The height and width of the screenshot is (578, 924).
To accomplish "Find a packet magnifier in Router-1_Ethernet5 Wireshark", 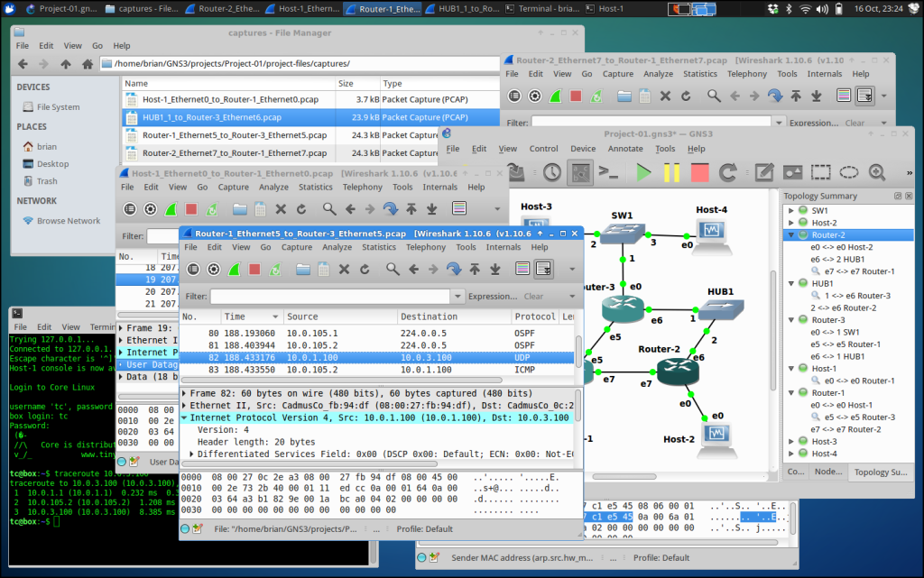I will point(393,270).
